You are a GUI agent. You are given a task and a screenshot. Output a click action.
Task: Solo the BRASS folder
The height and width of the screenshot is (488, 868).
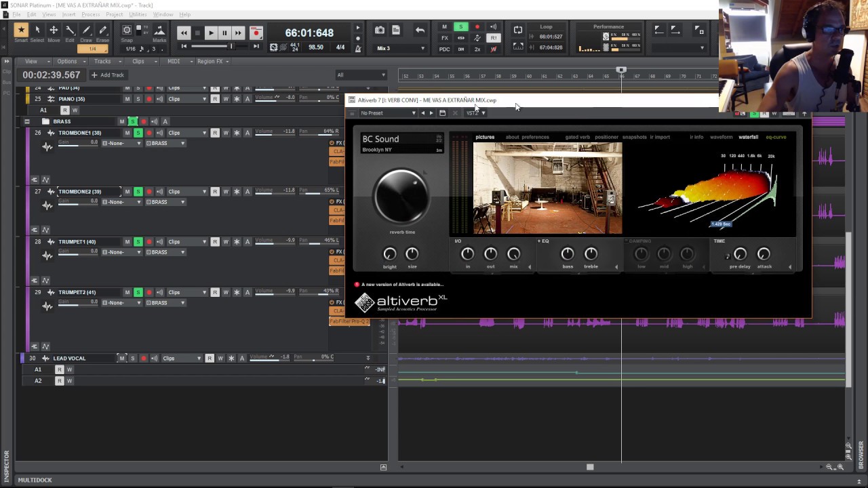pyautogui.click(x=132, y=122)
